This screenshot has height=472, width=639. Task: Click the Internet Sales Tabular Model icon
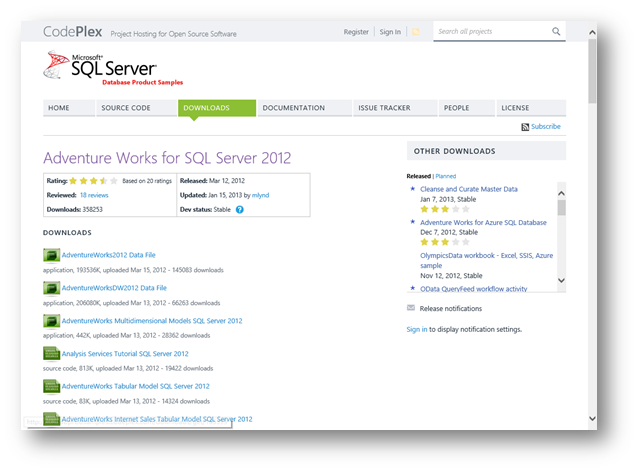(51, 419)
